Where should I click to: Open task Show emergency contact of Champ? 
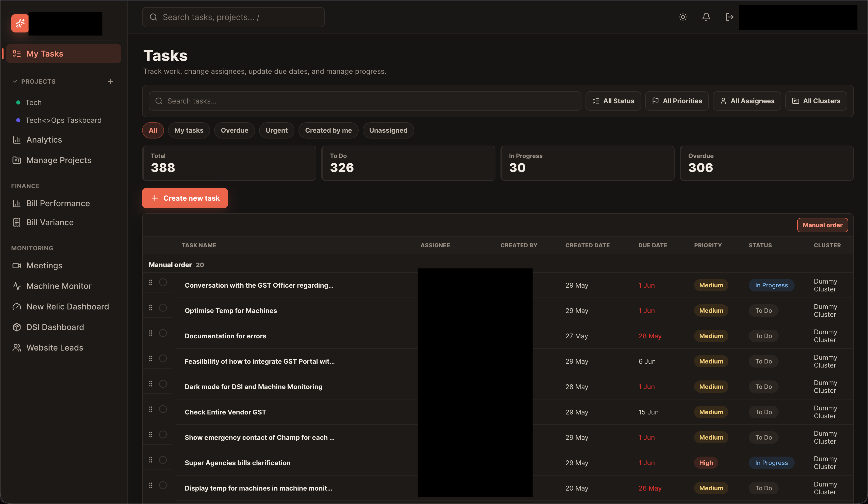pyautogui.click(x=259, y=438)
